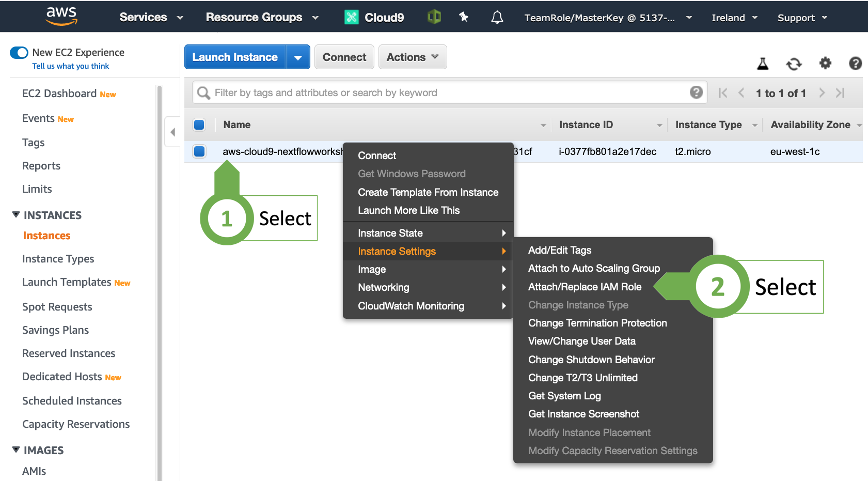Screen dimensions: 868x481
Task: Click Tell us what you think link
Action: coord(71,66)
